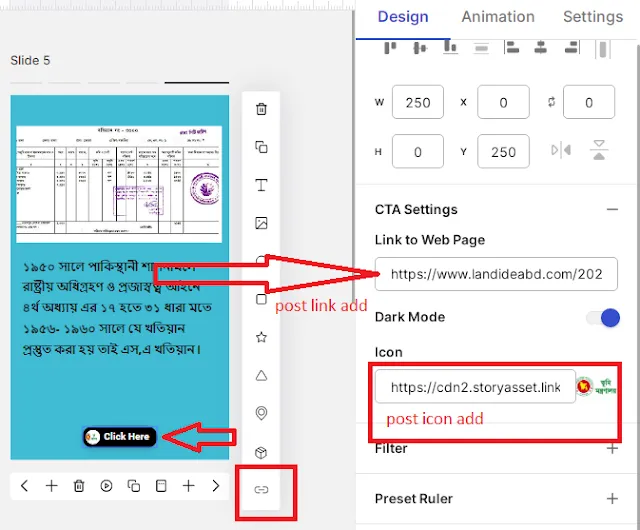The height and width of the screenshot is (530, 640).
Task: Expand the Filter section
Action: tap(611, 448)
